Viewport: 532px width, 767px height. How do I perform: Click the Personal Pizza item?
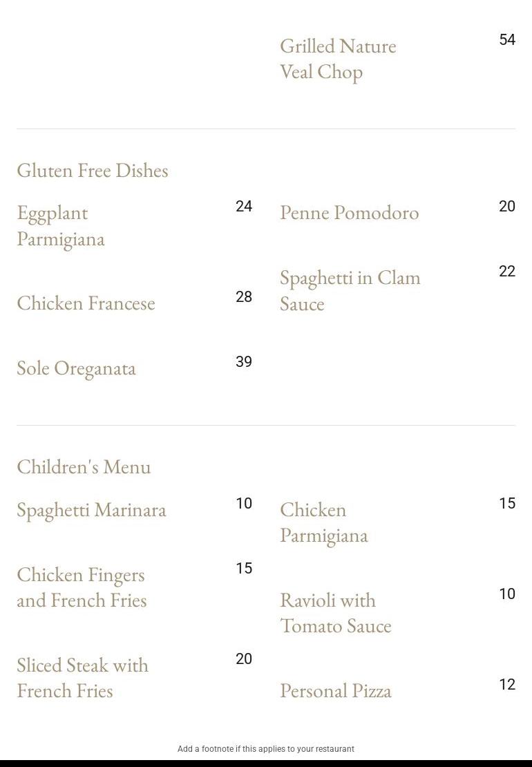pyautogui.click(x=335, y=691)
